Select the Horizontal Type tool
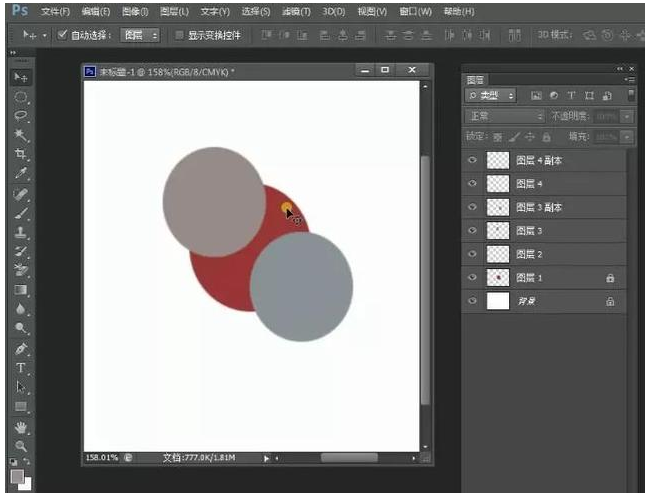 tap(20, 368)
